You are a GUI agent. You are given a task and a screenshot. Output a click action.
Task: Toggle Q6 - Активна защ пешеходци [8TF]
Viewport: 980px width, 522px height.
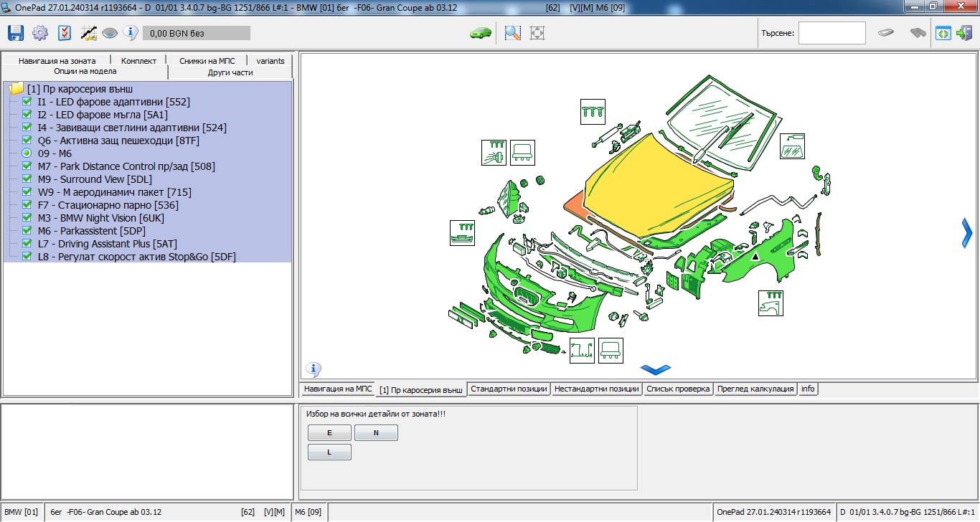tap(27, 141)
